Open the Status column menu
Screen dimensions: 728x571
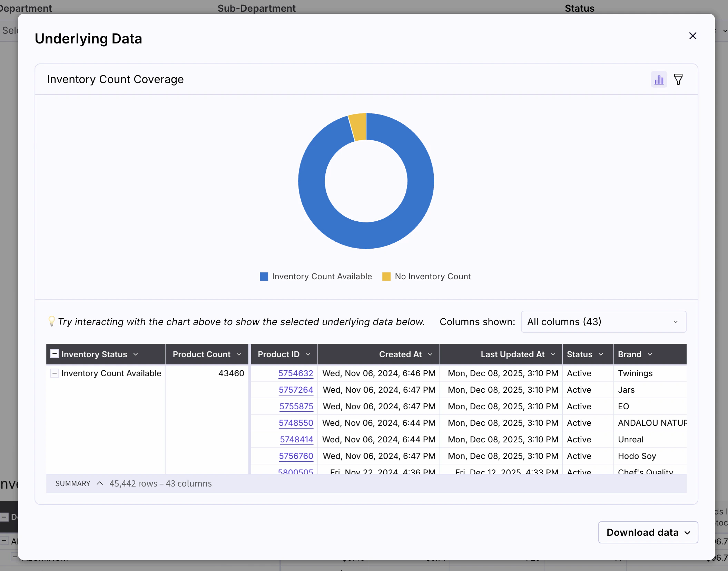601,354
